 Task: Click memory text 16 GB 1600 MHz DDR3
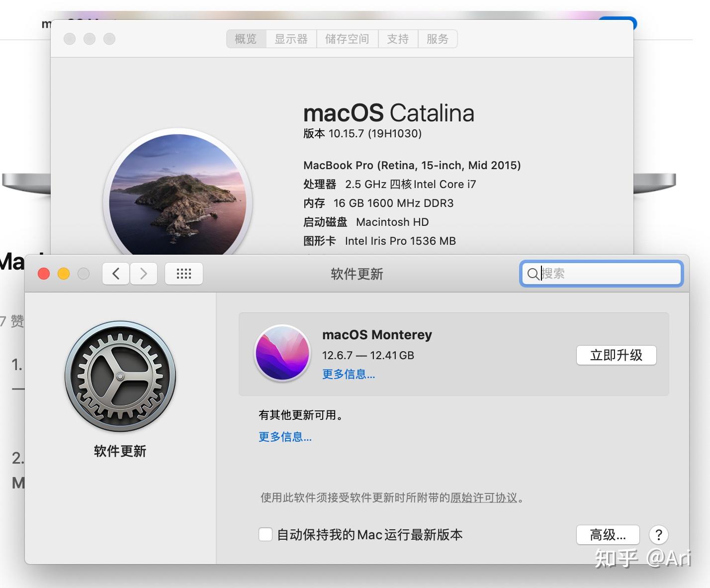click(394, 203)
